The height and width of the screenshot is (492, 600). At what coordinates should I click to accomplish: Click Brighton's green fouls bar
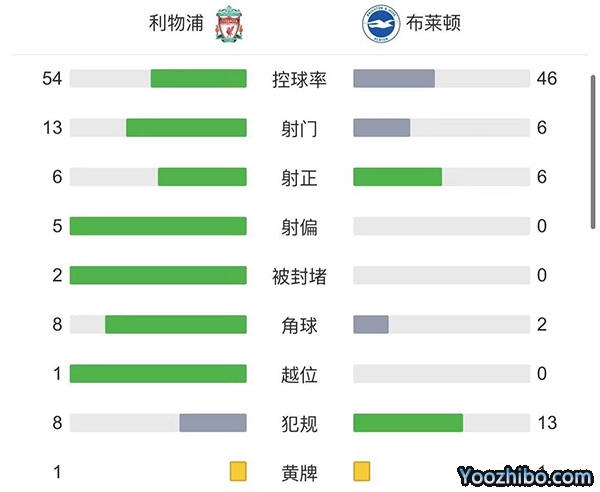click(408, 423)
